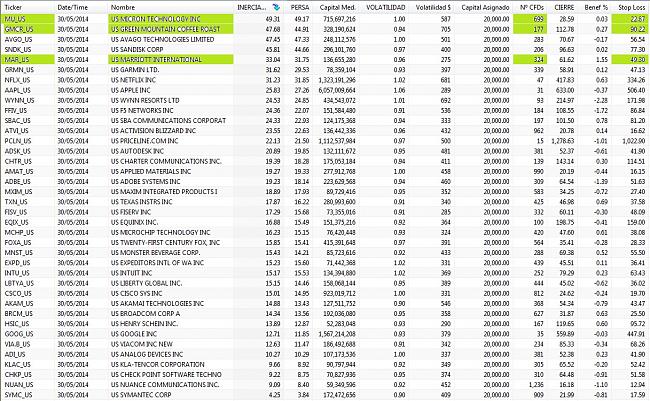650x401 pixels.
Task: Click the Benef % column header
Action: pos(596,7)
